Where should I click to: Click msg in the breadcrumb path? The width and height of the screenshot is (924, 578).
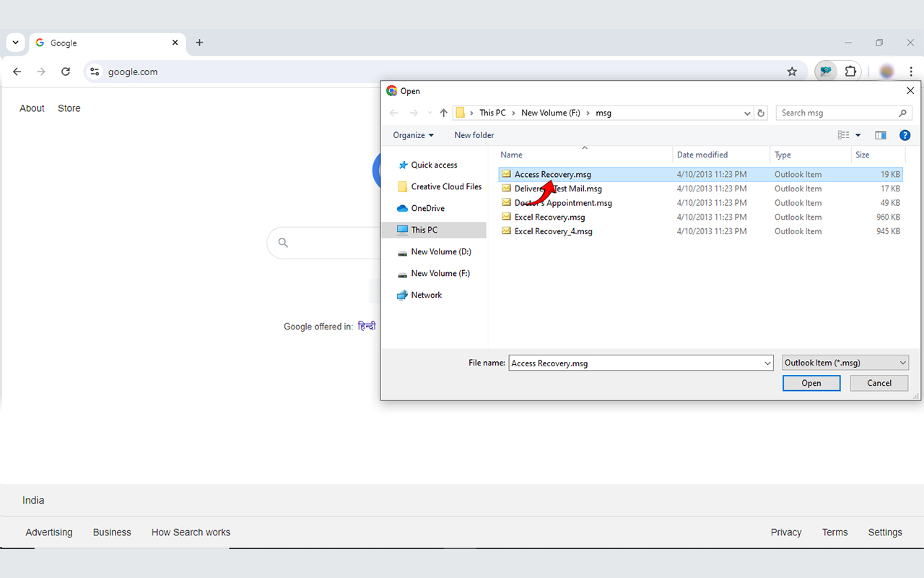point(603,113)
